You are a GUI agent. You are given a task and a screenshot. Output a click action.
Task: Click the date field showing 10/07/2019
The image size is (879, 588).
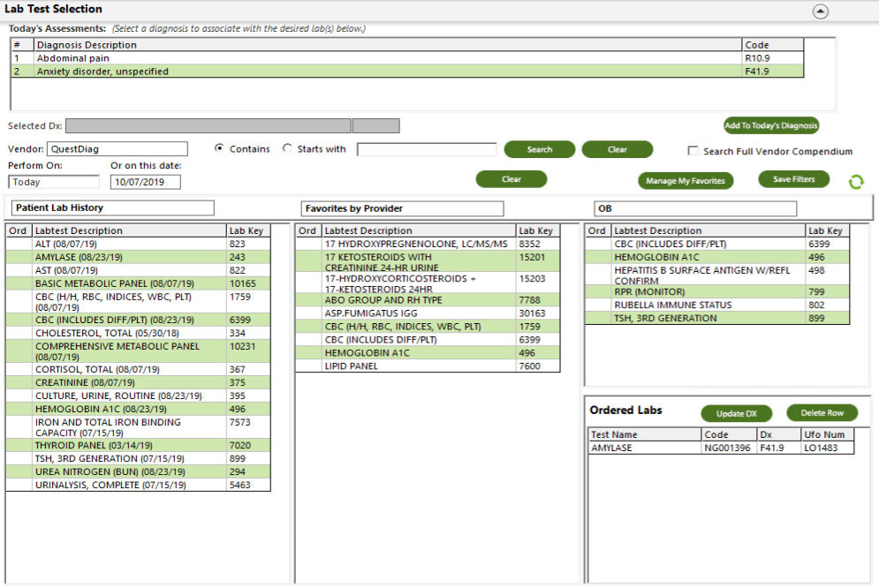tap(146, 182)
